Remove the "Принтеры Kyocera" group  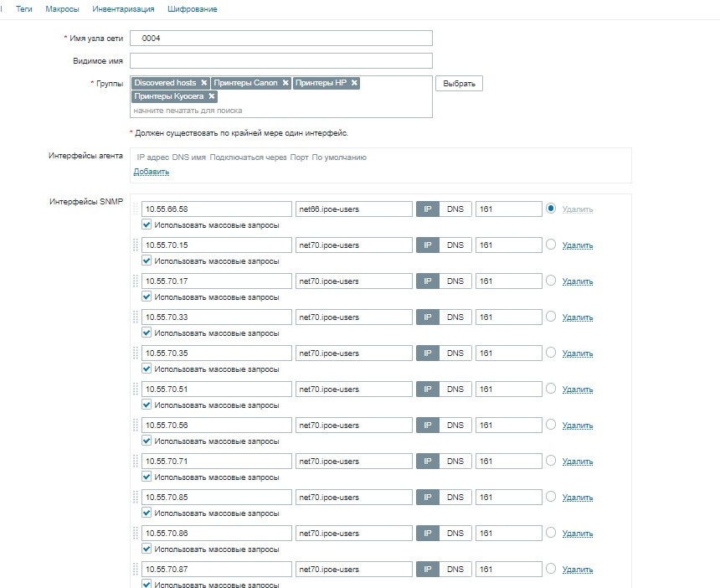coord(212,96)
